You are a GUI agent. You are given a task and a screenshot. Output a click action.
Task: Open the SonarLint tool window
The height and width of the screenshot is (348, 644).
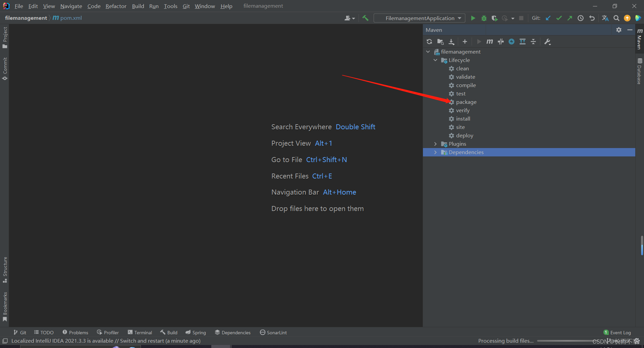[x=273, y=332]
